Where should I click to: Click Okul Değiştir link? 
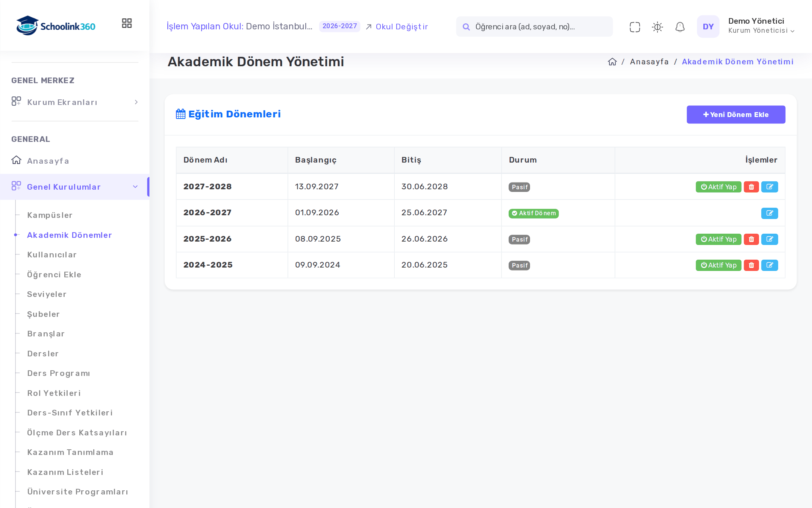pyautogui.click(x=397, y=27)
